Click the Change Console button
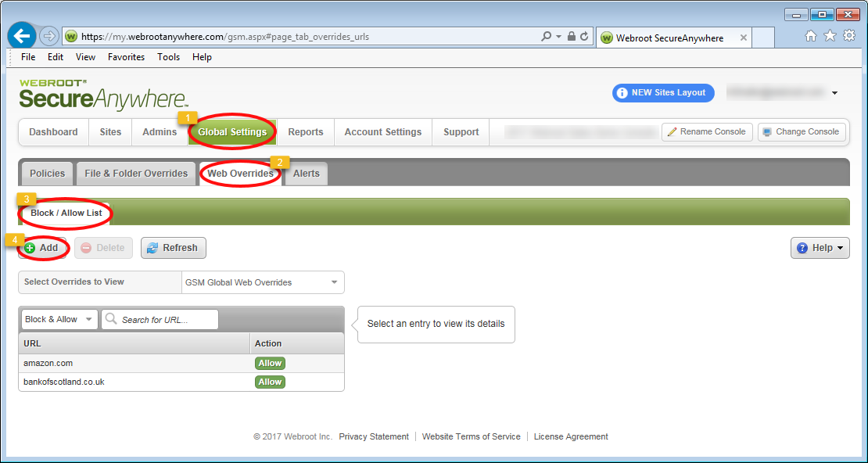The image size is (868, 463). click(x=802, y=132)
